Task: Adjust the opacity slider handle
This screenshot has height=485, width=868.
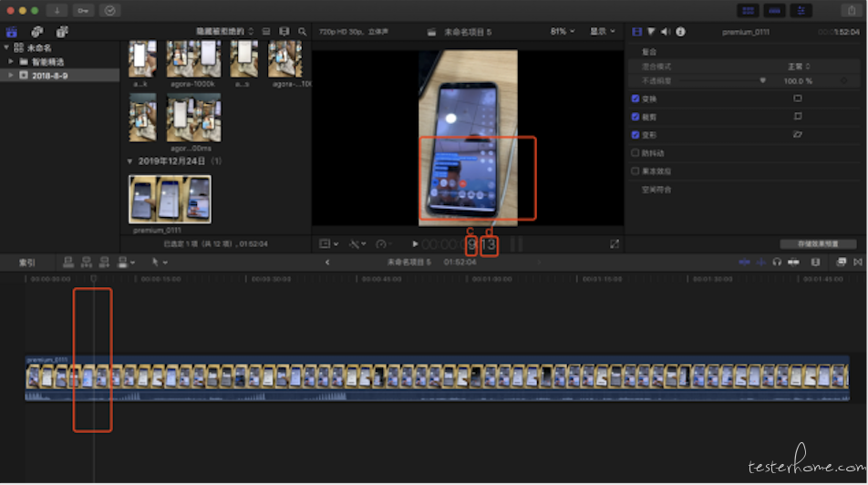Action: [763, 81]
